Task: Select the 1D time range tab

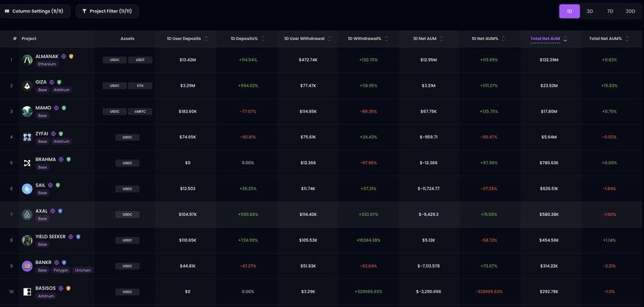Action: coord(569,11)
